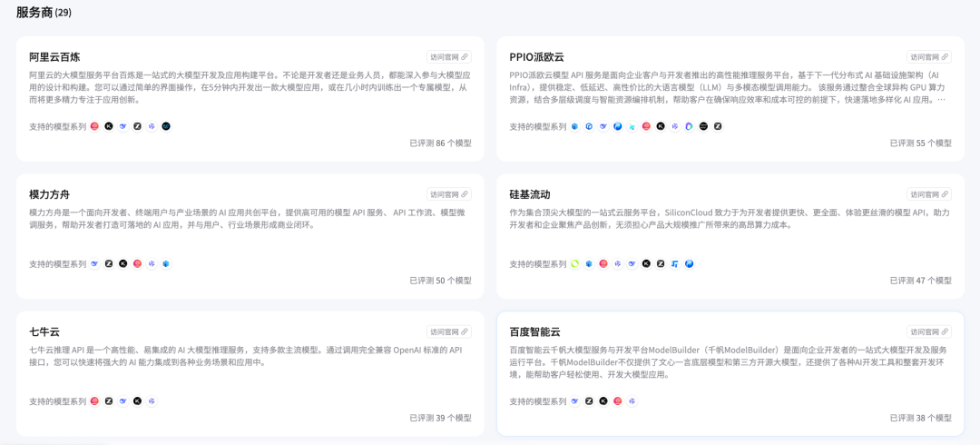Click the red MiniMax icon in 七牛云 card
This screenshot has height=445, width=980.
click(x=94, y=401)
